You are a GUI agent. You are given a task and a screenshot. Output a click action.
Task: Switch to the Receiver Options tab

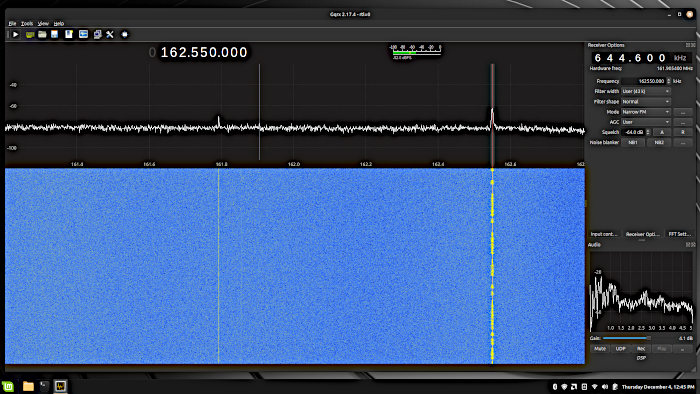coord(642,234)
